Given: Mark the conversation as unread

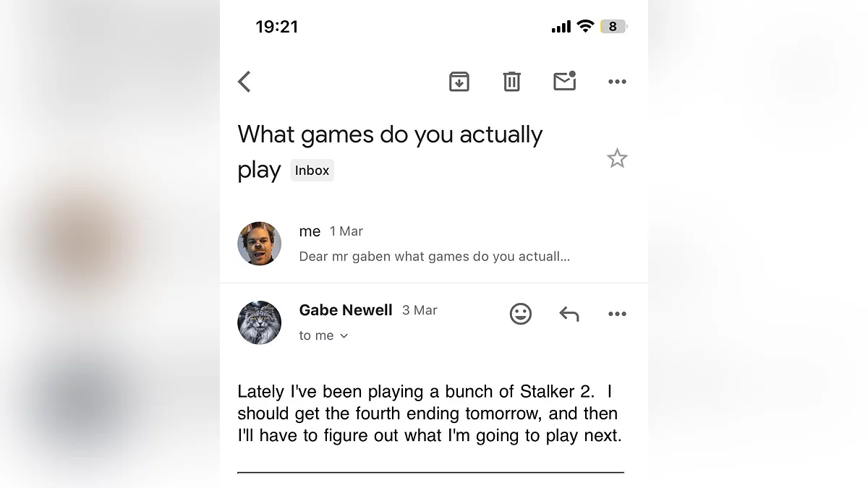Looking at the screenshot, I should (x=564, y=81).
